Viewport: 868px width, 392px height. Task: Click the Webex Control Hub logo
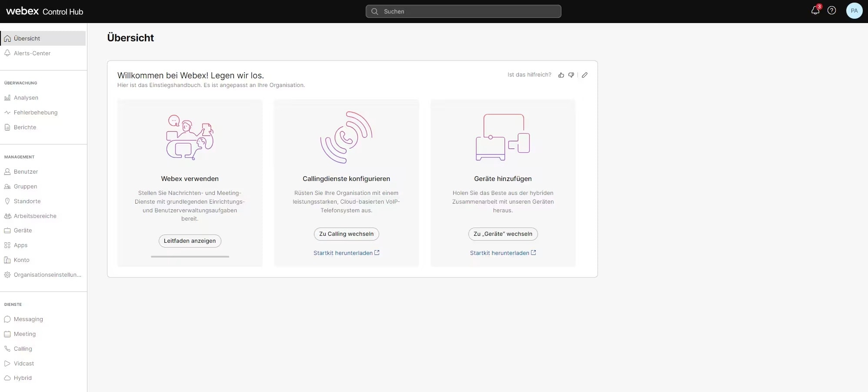(44, 11)
